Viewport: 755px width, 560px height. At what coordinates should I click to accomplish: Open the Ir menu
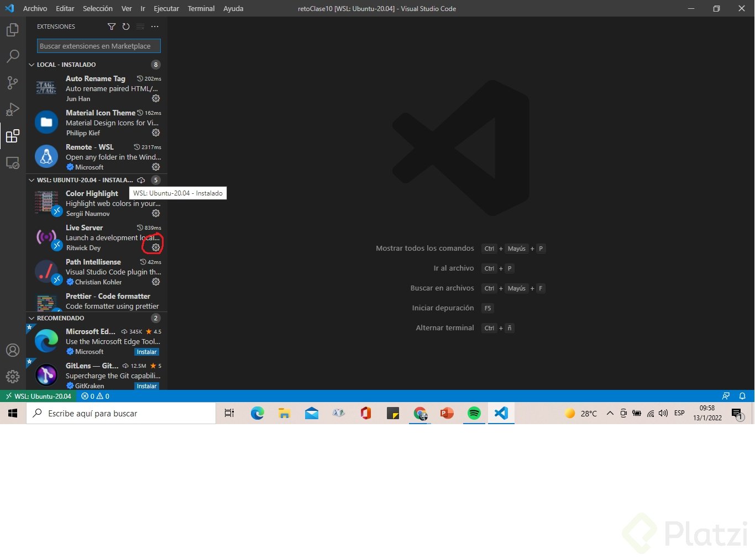(143, 8)
